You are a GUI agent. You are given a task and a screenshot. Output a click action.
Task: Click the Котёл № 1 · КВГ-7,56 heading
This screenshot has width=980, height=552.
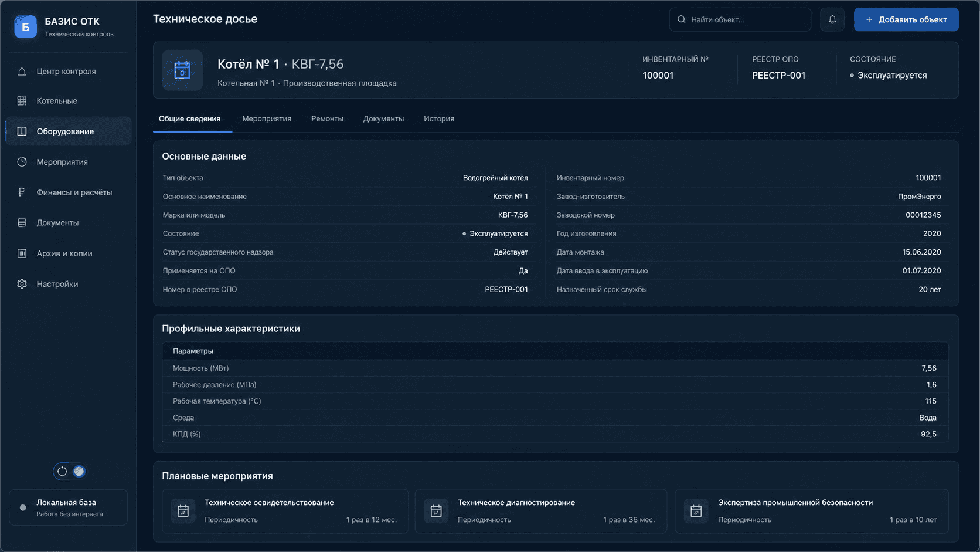pos(280,64)
